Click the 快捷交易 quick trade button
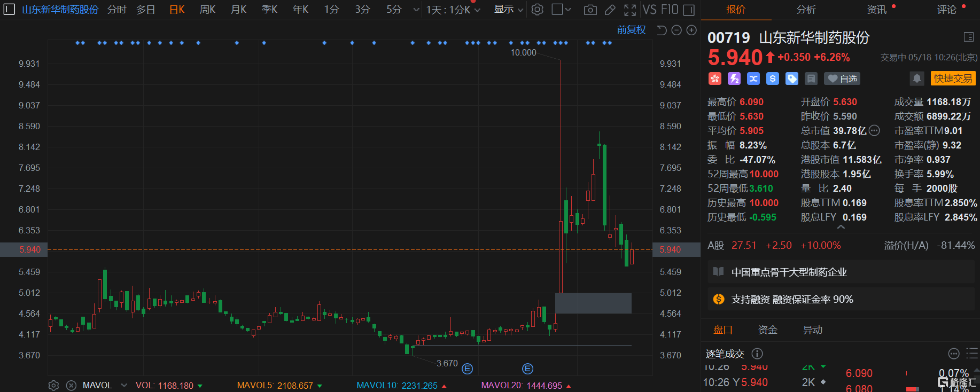The width and height of the screenshot is (980, 392). (953, 79)
